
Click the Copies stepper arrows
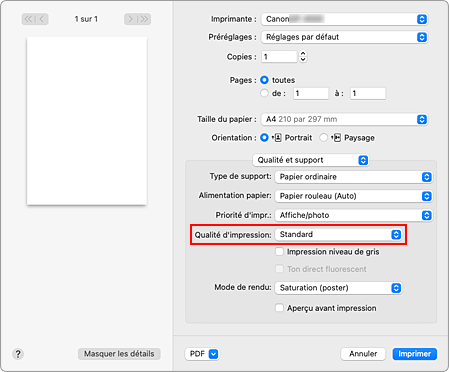(303, 57)
